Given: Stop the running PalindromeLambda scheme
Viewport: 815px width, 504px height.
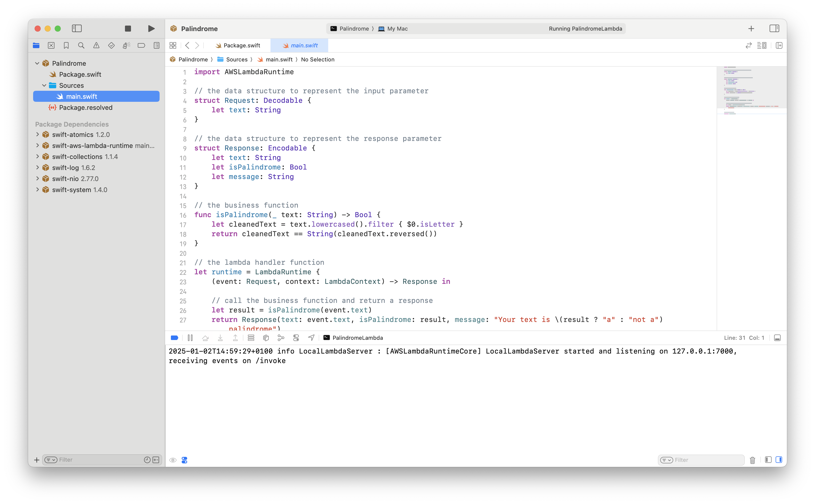Looking at the screenshot, I should [128, 29].
